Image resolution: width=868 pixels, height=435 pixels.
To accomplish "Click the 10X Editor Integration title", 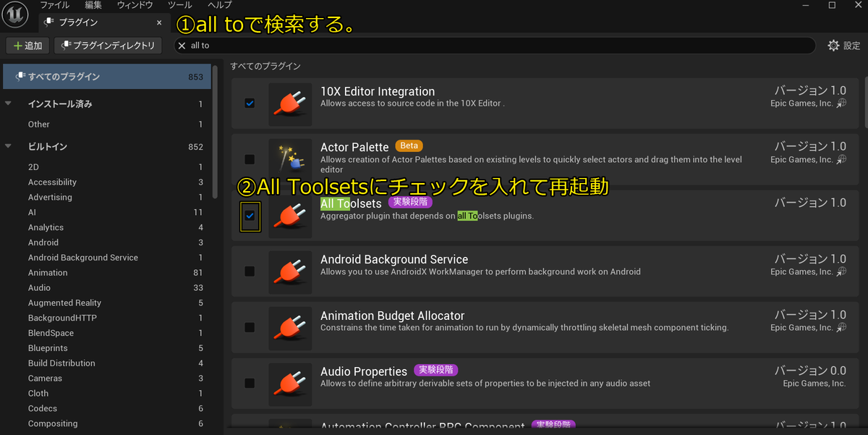I will (x=378, y=91).
